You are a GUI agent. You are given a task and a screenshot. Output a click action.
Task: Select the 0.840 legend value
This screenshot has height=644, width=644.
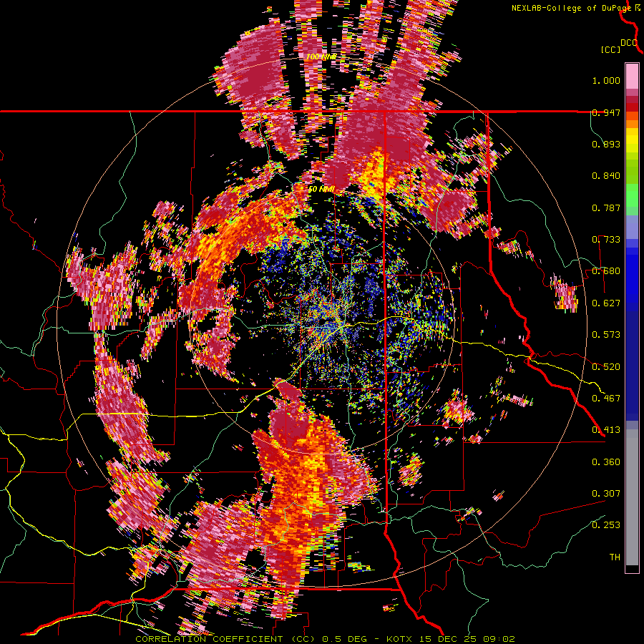pos(606,176)
